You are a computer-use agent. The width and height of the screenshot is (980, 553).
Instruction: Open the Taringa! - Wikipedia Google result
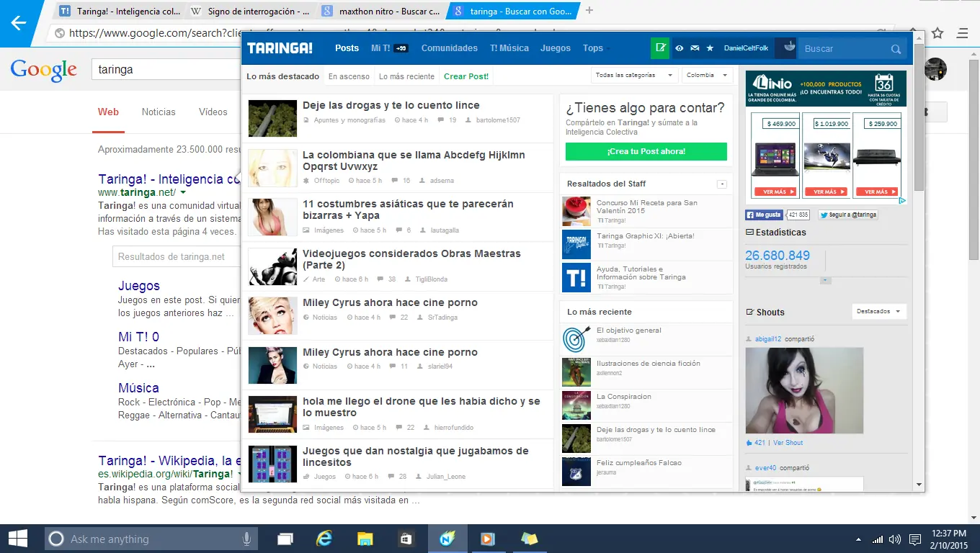tap(169, 461)
